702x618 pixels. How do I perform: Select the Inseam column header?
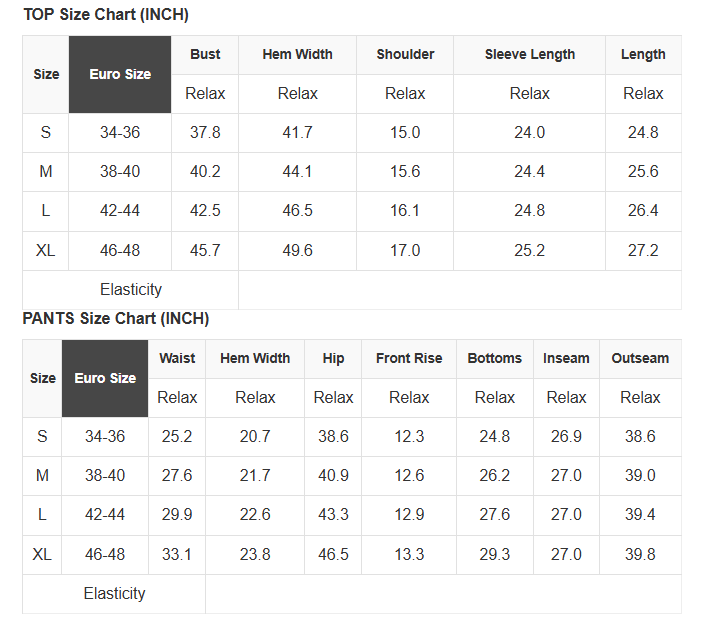pos(566,358)
